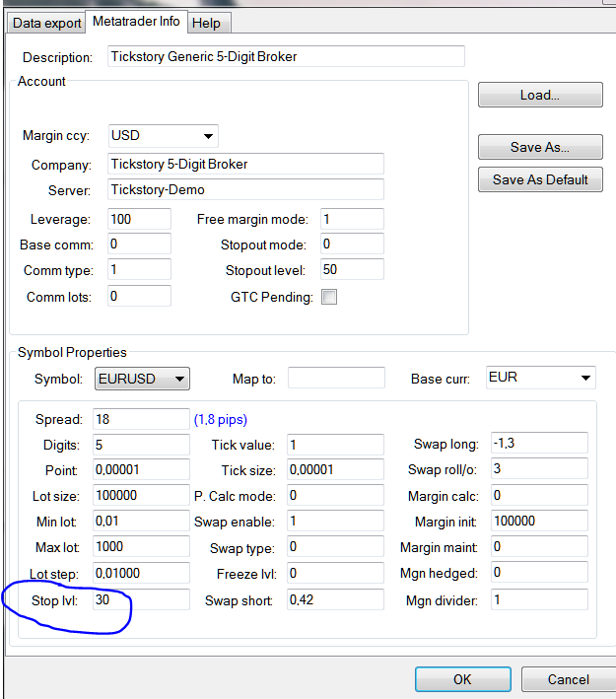Viewport: 616px width, 699px height.
Task: Click the Mgn divider field
Action: 539,600
